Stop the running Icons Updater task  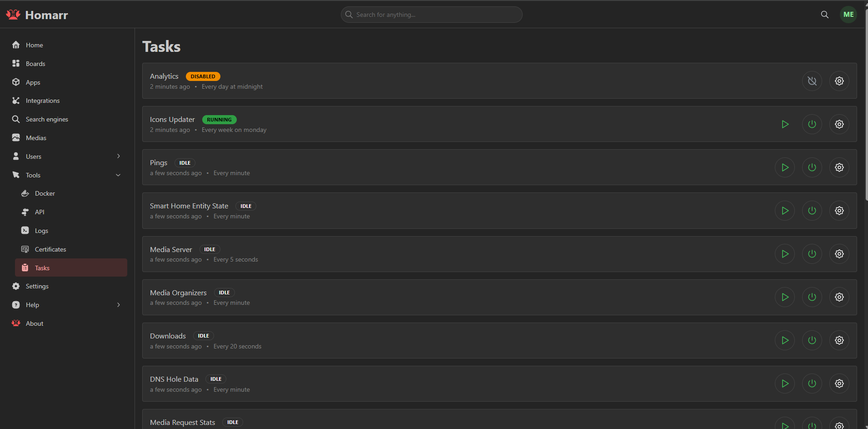812,124
